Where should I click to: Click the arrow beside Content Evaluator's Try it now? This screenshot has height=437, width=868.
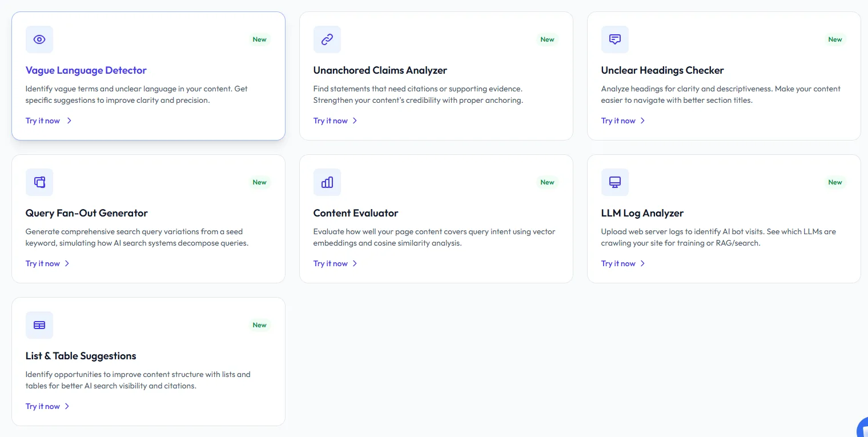click(355, 263)
